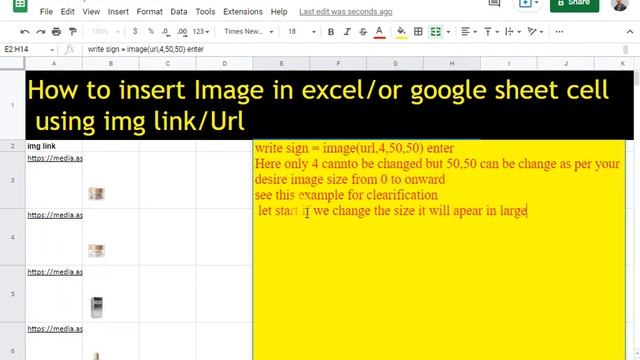Toggle strikethrough formatting
The image size is (640, 360).
[363, 31]
